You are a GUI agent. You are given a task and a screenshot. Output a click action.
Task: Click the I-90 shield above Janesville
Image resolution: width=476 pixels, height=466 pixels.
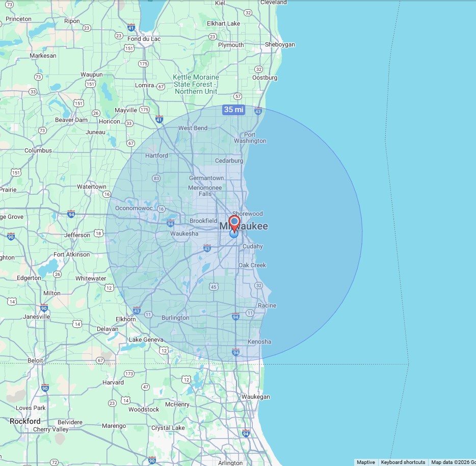point(44,307)
